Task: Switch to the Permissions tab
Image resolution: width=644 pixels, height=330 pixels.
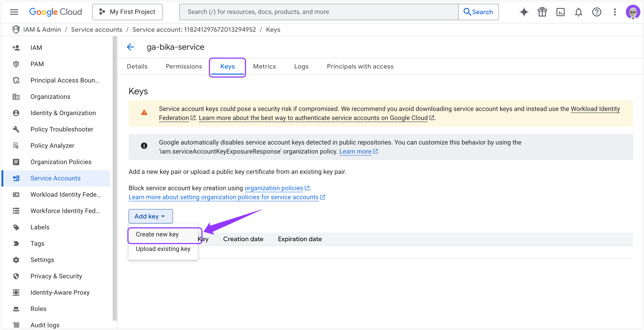Action: point(184,66)
